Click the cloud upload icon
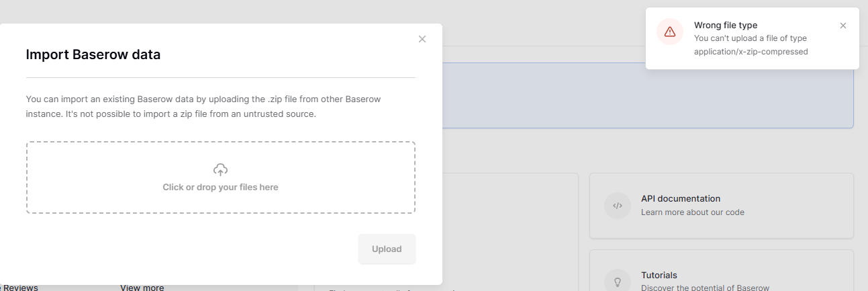Screen dimensions: 868x291 point(220,170)
